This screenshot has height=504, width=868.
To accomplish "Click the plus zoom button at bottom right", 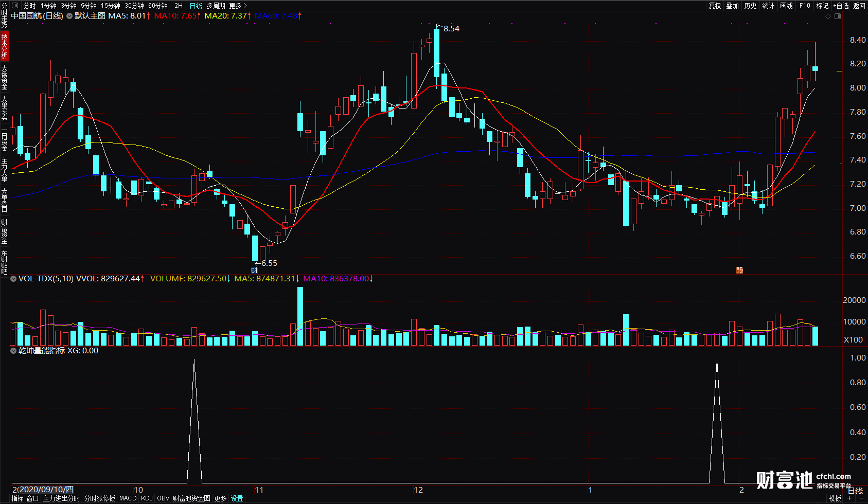I will 849,498.
